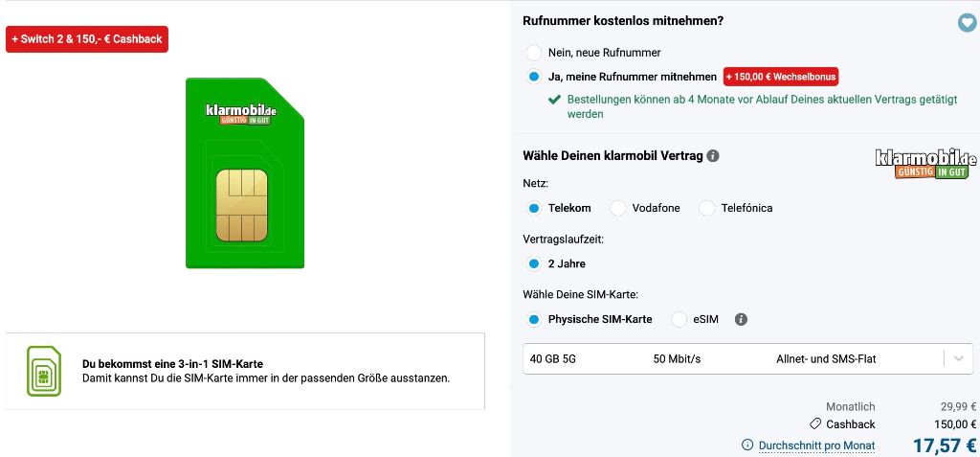
Task: Open Durchschnitt pro Monat link
Action: pos(816,446)
